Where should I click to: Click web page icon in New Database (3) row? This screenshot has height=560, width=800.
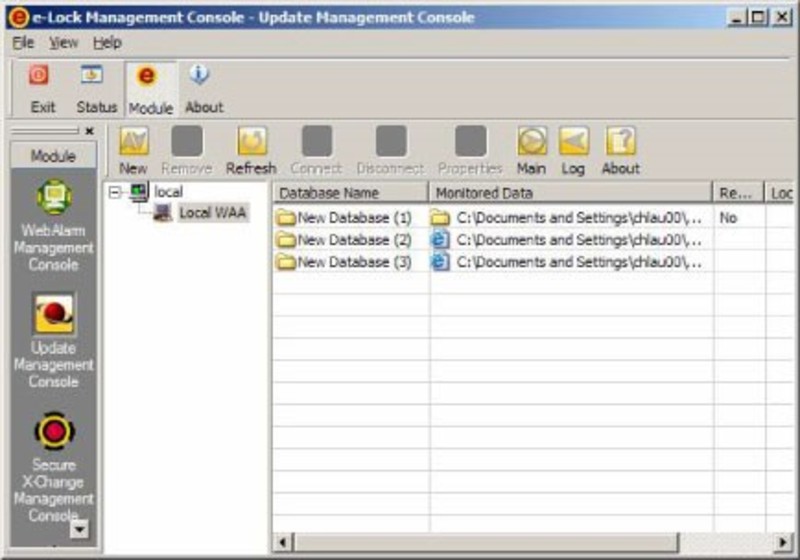440,262
